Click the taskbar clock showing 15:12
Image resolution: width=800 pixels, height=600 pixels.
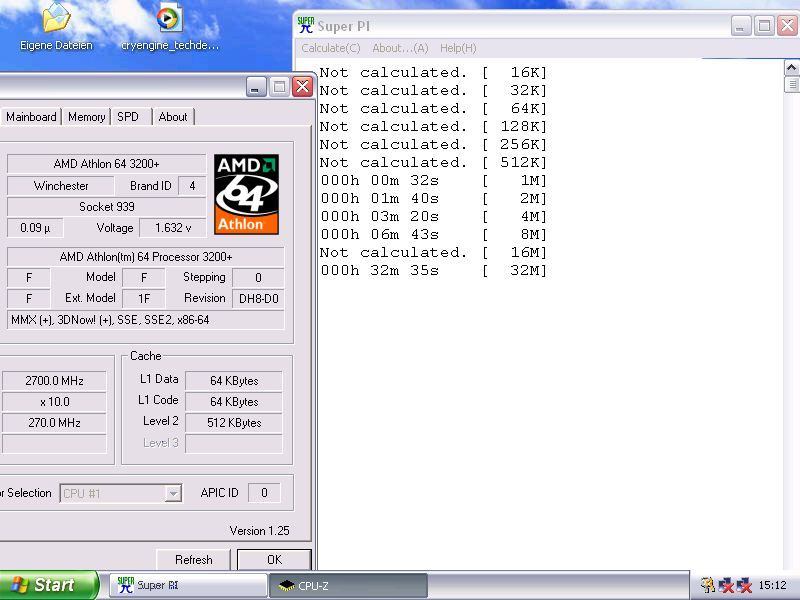point(772,585)
